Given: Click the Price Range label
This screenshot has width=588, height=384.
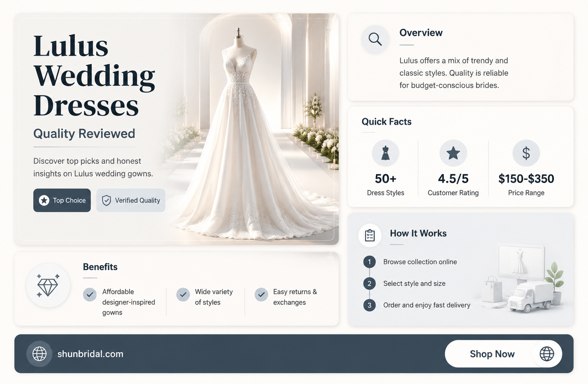Looking at the screenshot, I should pos(526,193).
